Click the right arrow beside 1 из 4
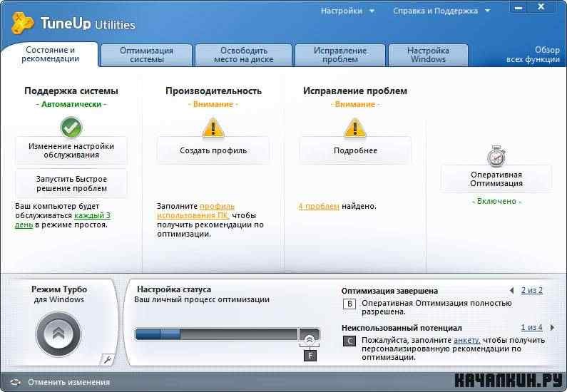 (x=552, y=327)
